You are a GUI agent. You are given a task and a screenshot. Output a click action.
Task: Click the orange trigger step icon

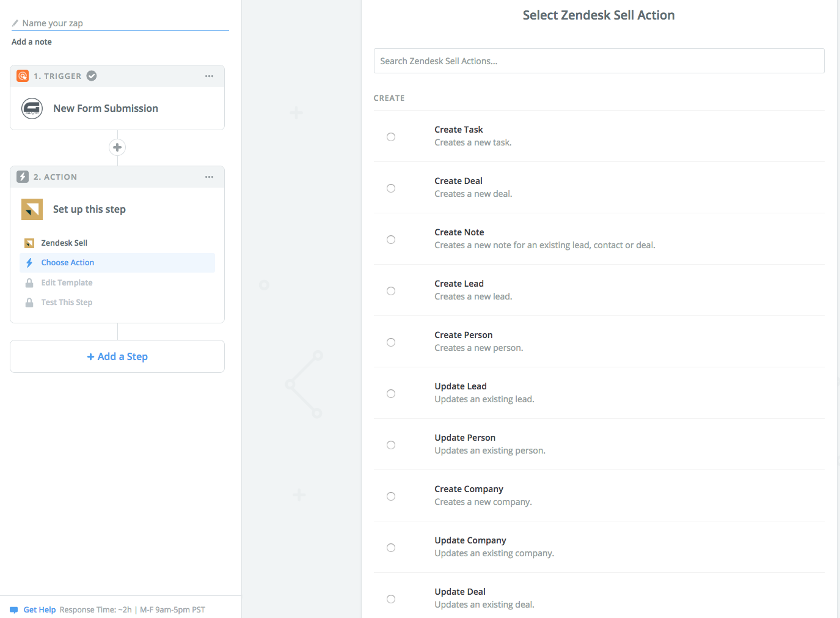(x=23, y=76)
